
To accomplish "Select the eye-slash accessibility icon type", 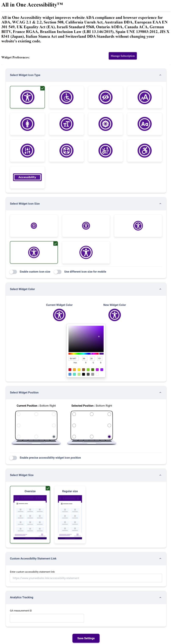I will tap(106, 97).
